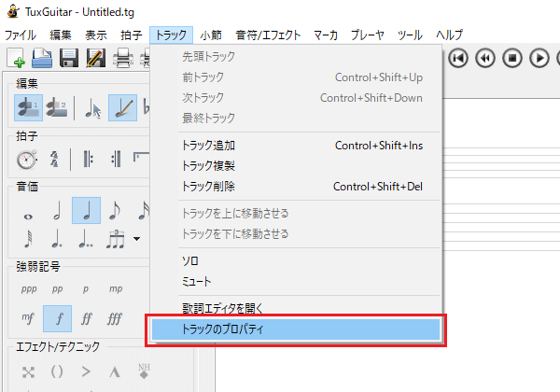The height and width of the screenshot is (392, 560).
Task: Select the whole note duration
Action: tap(28, 217)
